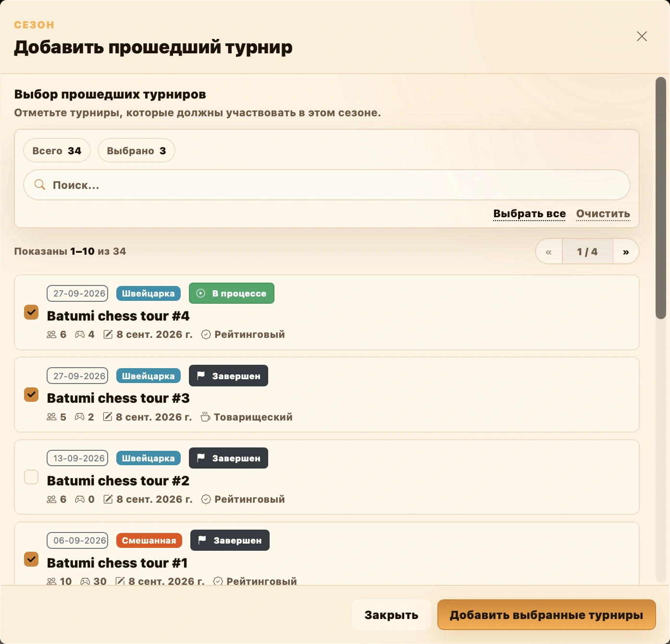Click 'Швейцарка' tag on tour #3
Viewport: 670px width, 644px height.
click(149, 376)
